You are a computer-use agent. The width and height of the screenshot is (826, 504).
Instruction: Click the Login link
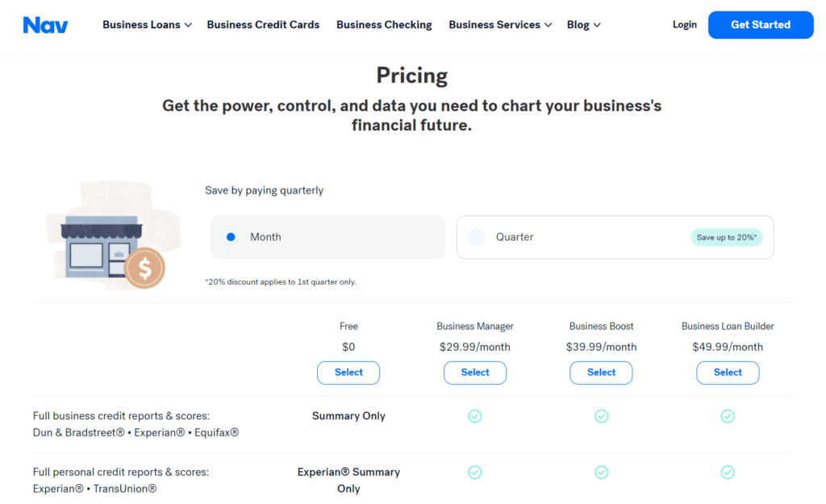pyautogui.click(x=684, y=25)
